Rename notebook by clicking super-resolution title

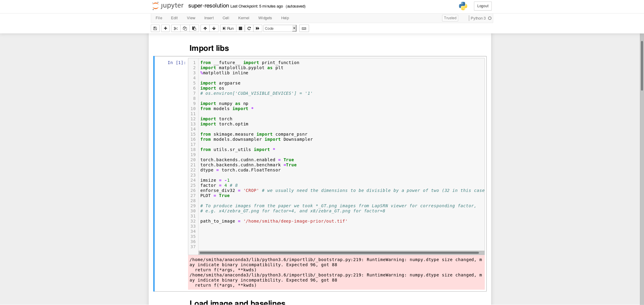208,6
